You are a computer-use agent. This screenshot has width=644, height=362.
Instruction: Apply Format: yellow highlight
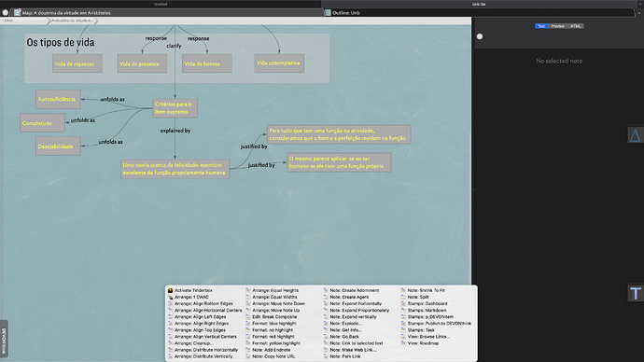[x=276, y=343]
